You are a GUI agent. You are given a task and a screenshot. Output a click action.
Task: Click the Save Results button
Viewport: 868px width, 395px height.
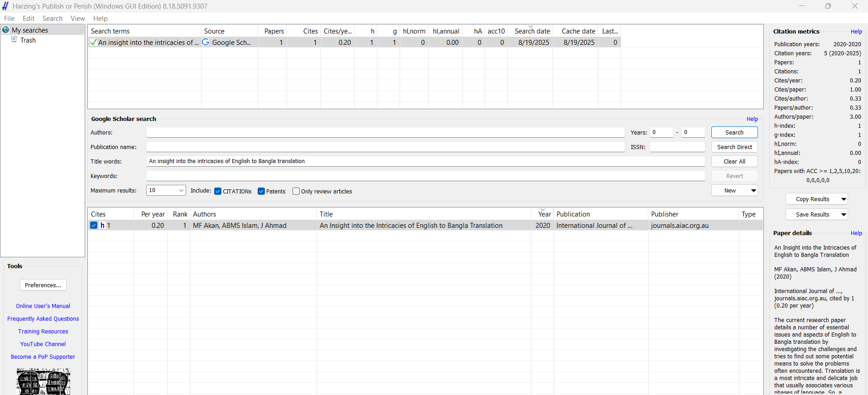(x=812, y=215)
